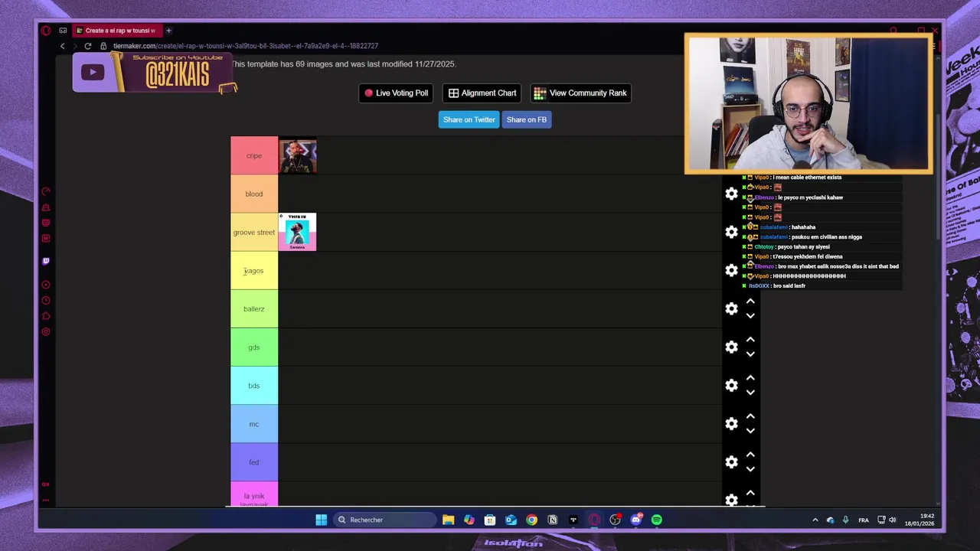Share the tier list on Twitter
This screenshot has height=551, width=980.
469,119
